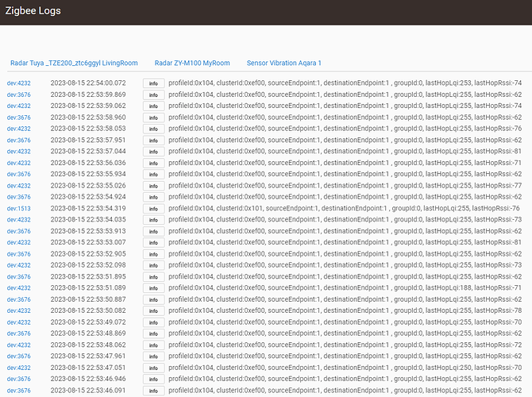The width and height of the screenshot is (532, 397).
Task: Open dev:4232 link at 22:53:54.035
Action: [19, 219]
